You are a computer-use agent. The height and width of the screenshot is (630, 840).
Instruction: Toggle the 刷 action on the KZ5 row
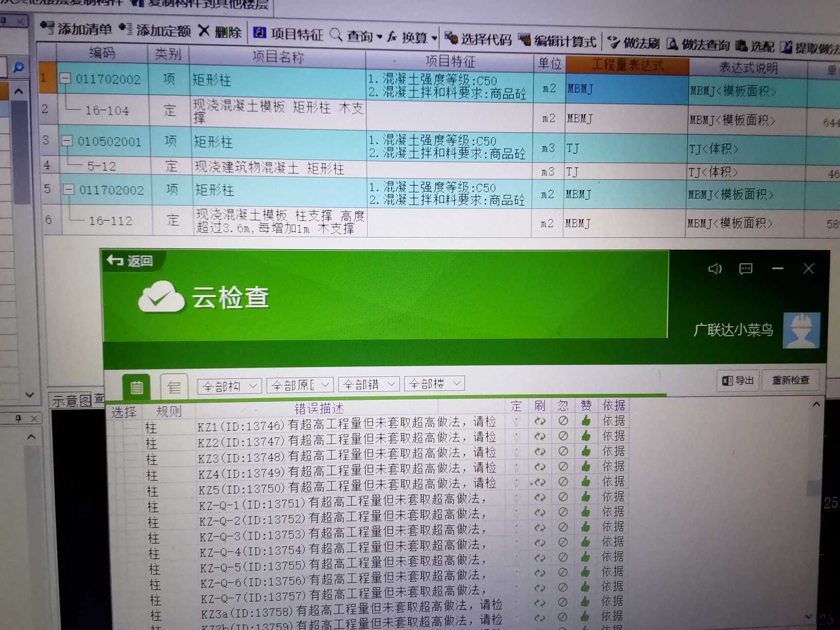click(x=539, y=482)
